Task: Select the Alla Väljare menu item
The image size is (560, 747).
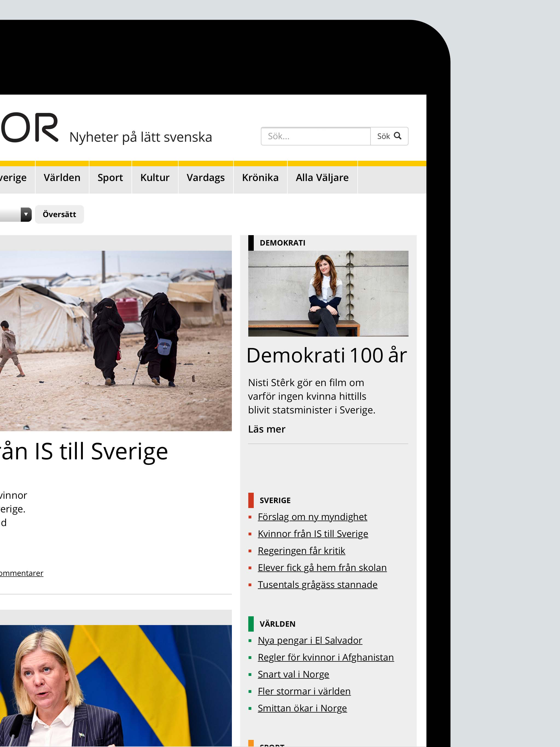Action: (322, 177)
